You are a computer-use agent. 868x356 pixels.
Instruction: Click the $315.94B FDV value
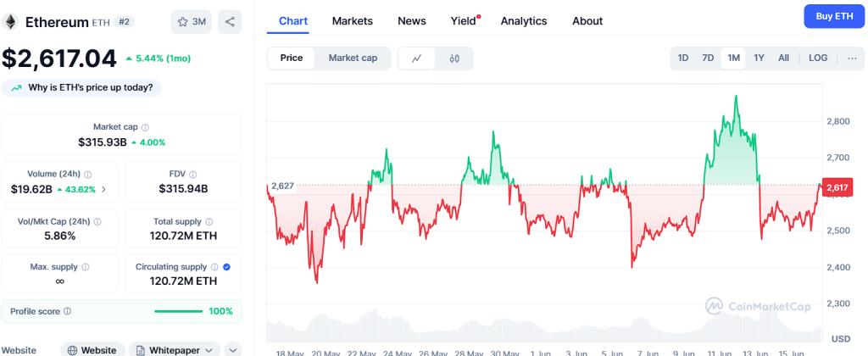(183, 189)
